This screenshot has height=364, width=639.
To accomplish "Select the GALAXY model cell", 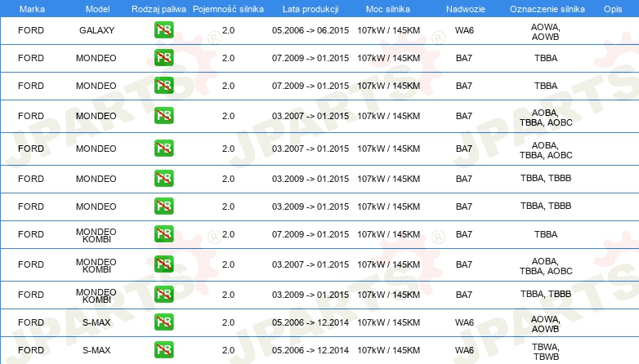I will point(96,30).
